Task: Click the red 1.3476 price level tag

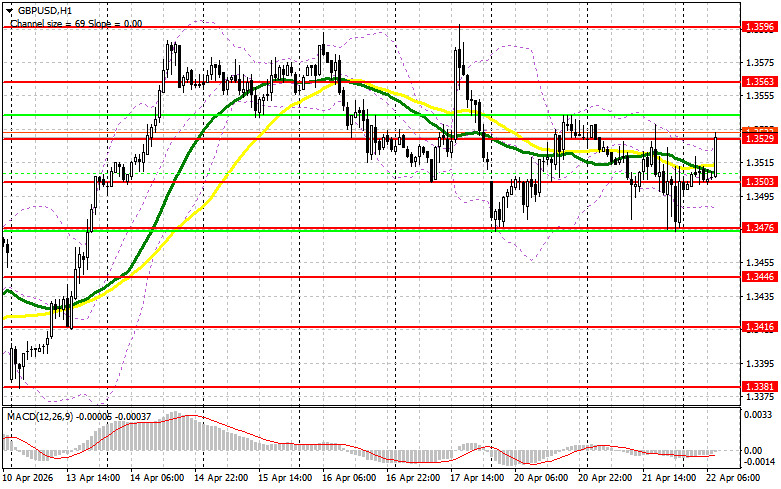Action: tap(759, 228)
